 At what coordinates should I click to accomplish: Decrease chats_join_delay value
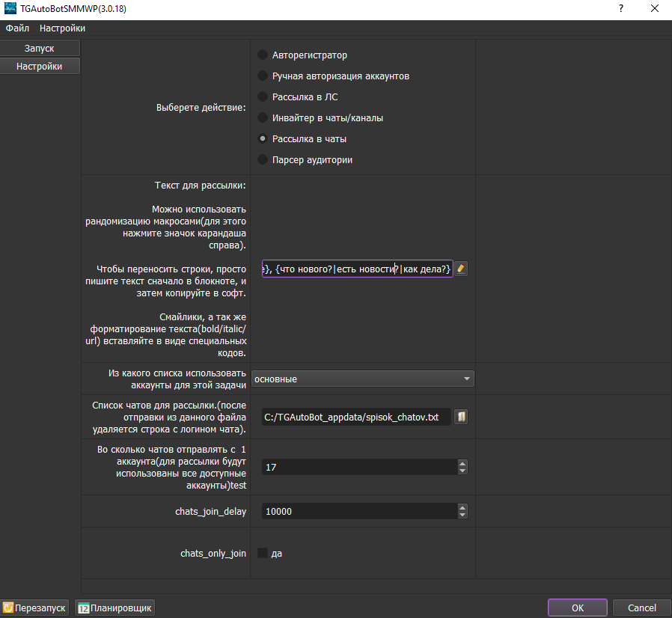point(462,515)
